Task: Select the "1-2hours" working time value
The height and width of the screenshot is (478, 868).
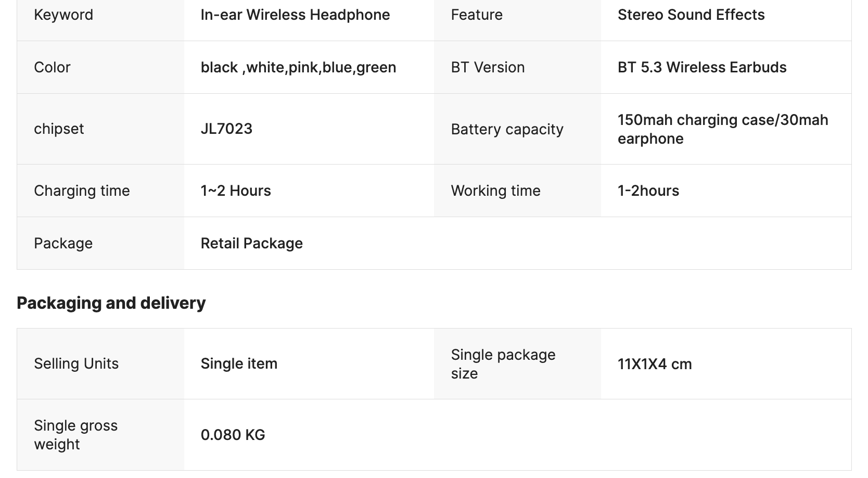Action: coord(648,191)
